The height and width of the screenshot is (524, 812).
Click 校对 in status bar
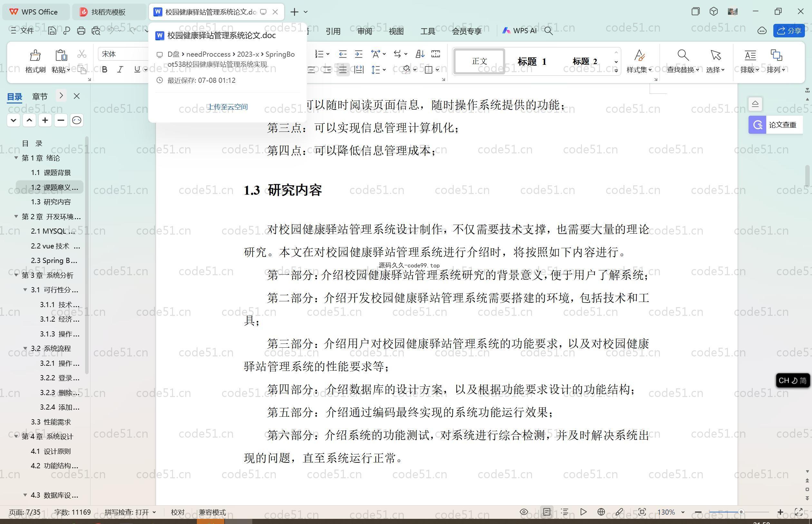pyautogui.click(x=178, y=512)
